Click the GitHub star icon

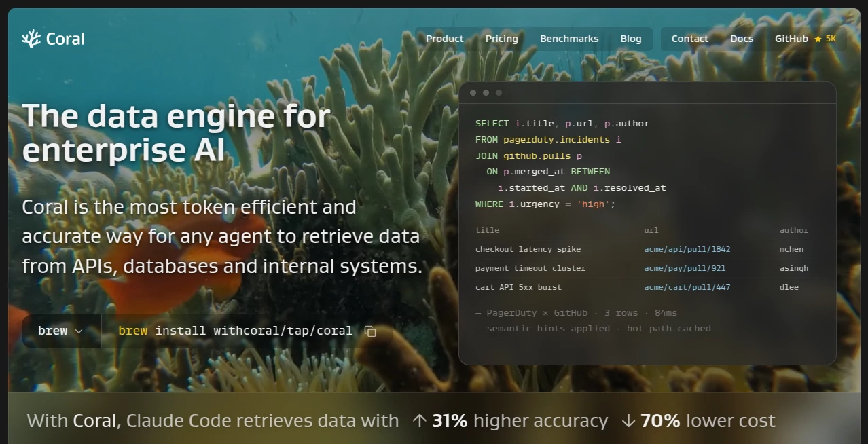point(818,39)
